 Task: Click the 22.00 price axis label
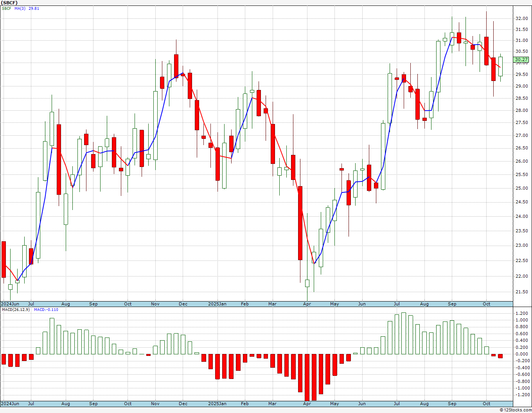tap(521, 276)
